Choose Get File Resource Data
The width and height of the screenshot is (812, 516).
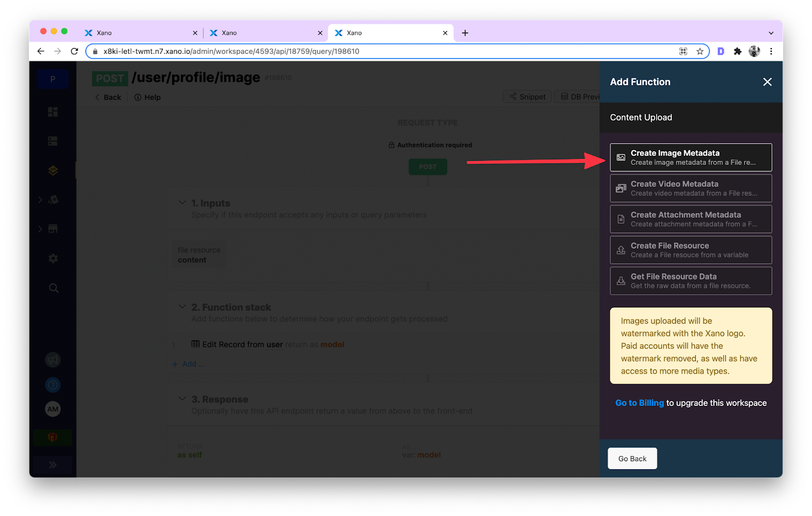tap(690, 281)
